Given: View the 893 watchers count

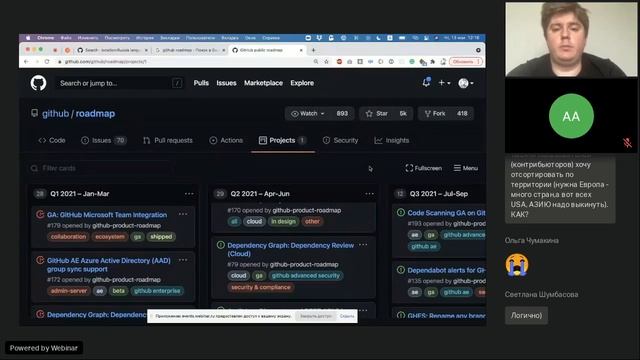Looking at the screenshot, I should [342, 113].
